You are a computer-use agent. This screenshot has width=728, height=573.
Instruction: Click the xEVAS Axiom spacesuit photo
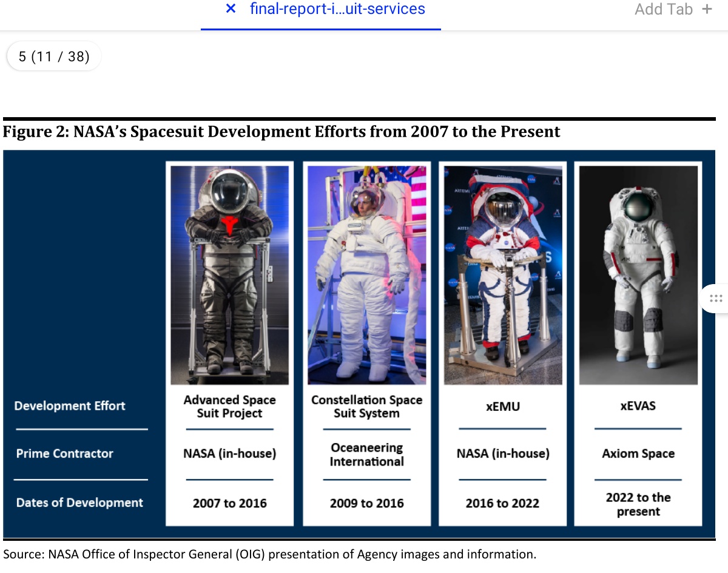coord(638,275)
